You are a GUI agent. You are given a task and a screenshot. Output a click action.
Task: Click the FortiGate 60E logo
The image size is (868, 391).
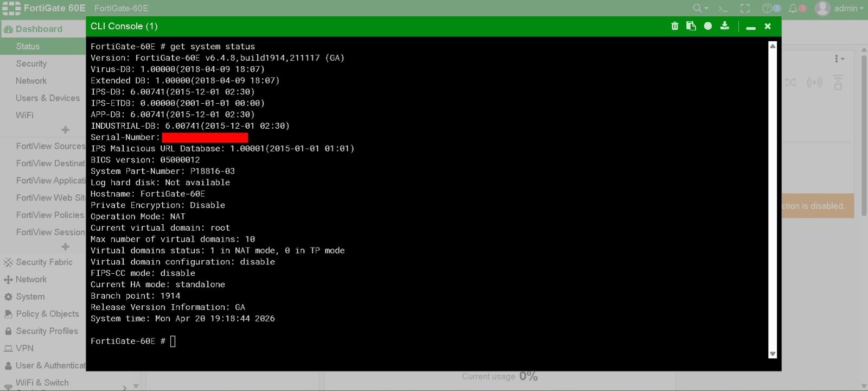point(44,8)
